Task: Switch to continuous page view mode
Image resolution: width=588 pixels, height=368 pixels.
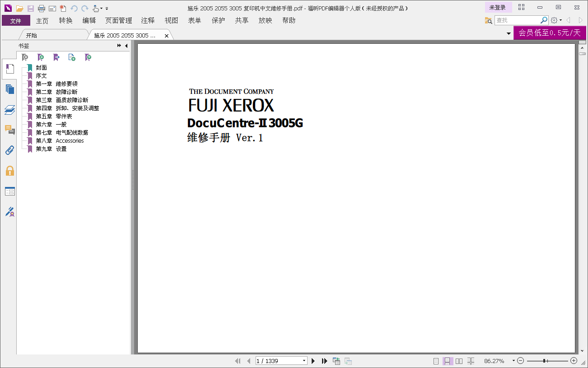Action: point(448,361)
